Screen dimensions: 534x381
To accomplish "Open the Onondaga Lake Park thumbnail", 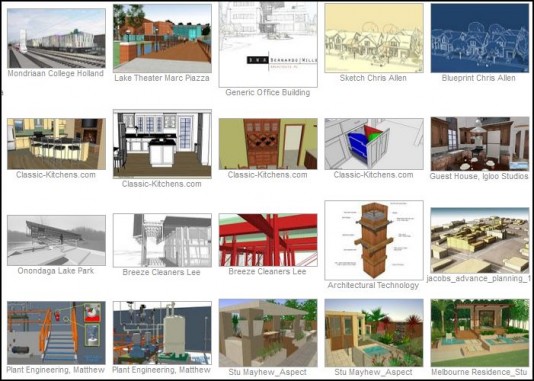I will [x=56, y=240].
